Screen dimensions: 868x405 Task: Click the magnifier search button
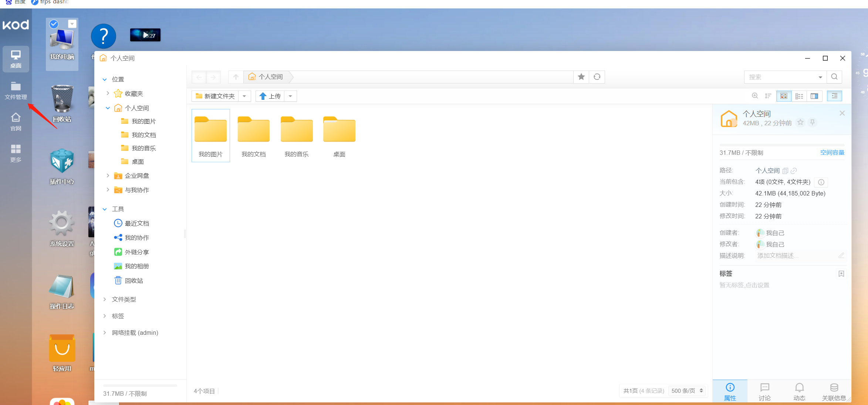pyautogui.click(x=834, y=77)
